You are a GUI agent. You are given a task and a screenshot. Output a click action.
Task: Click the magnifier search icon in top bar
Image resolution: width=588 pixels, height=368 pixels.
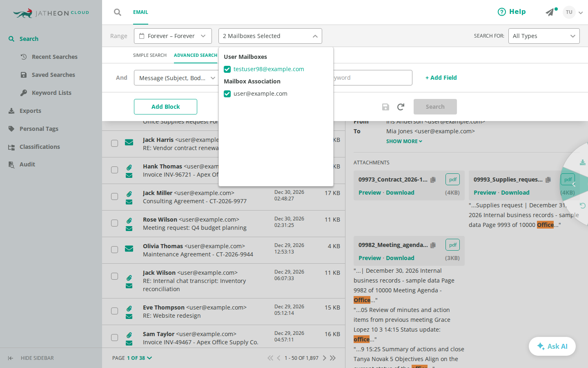coord(118,12)
